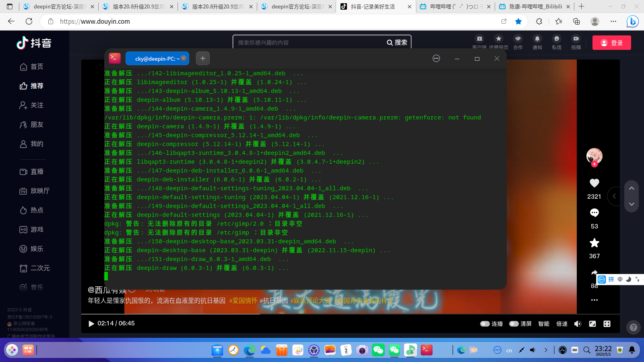The height and width of the screenshot is (362, 644).
Task: Enable the 清屏 clear-screen toggle
Action: point(513,323)
